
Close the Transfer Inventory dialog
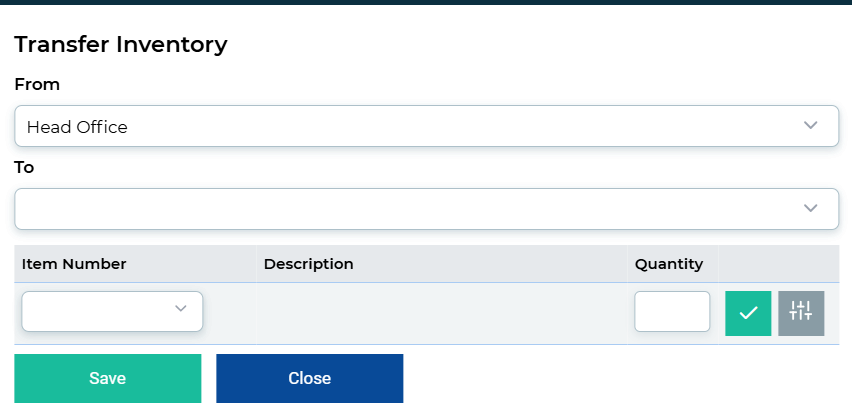click(310, 378)
